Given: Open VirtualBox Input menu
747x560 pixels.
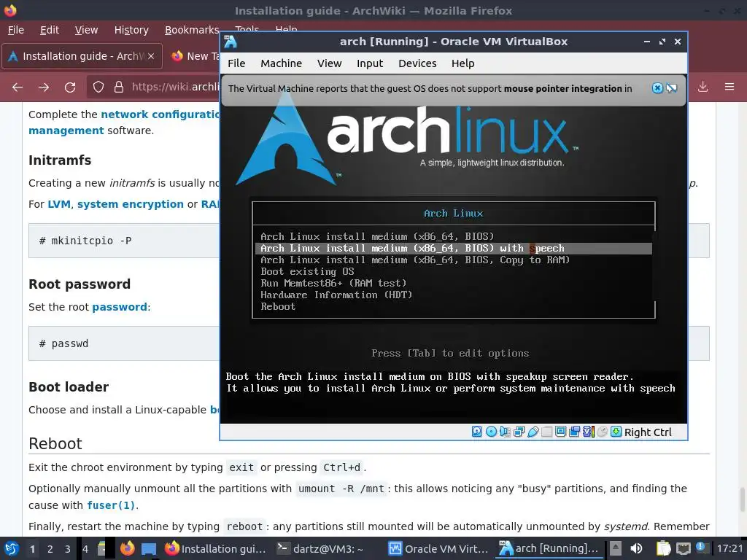Looking at the screenshot, I should coord(370,63).
